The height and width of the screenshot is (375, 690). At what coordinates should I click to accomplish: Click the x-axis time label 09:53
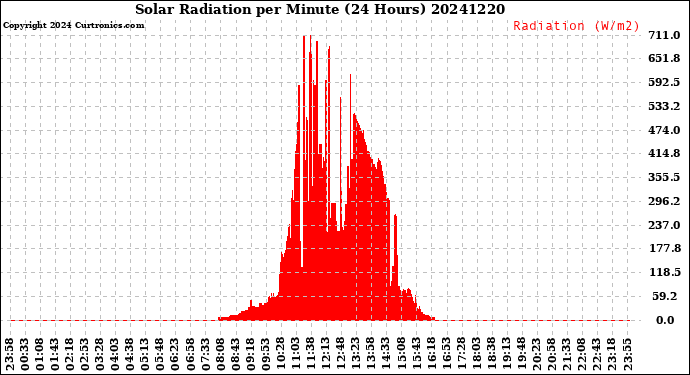[266, 355]
